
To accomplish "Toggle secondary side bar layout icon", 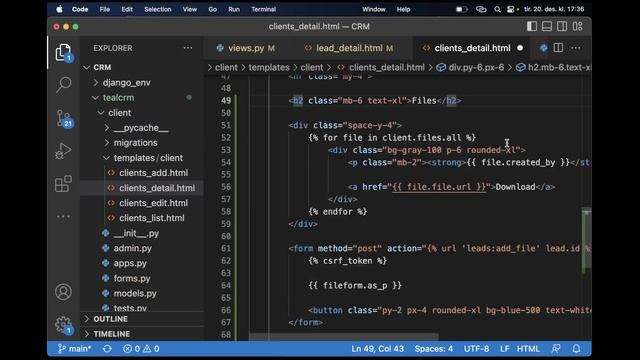I will pos(562,27).
